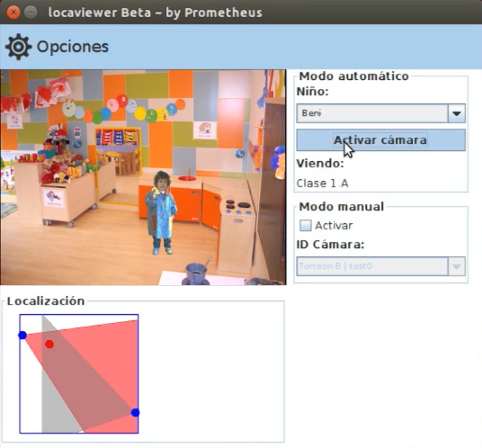482x448 pixels.
Task: Minimize the locaviewer window
Action: [x=31, y=13]
